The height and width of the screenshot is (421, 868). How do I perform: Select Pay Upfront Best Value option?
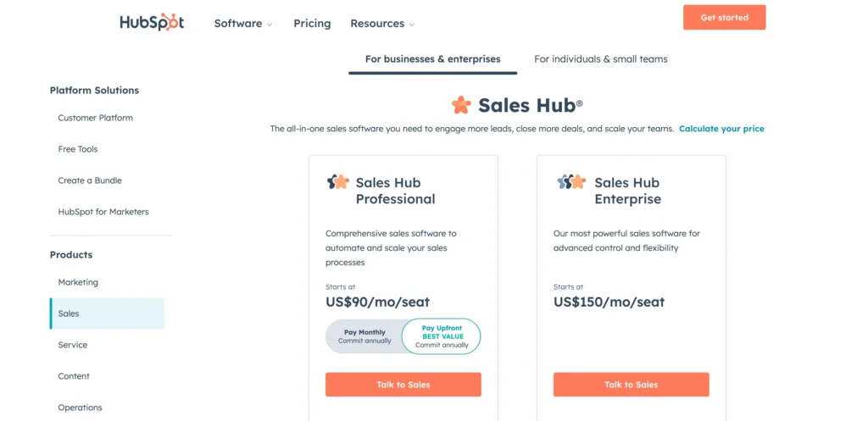pyautogui.click(x=442, y=336)
